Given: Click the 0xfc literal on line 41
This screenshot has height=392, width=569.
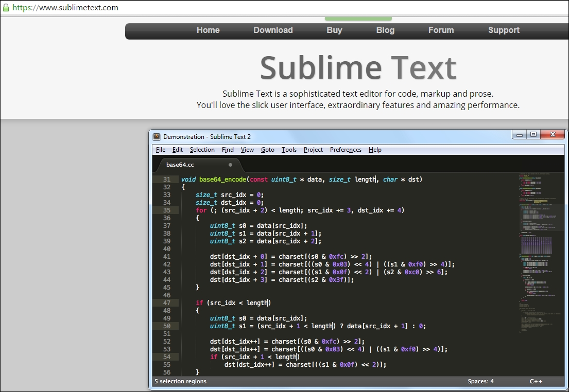Looking at the screenshot, I should click(x=336, y=256).
